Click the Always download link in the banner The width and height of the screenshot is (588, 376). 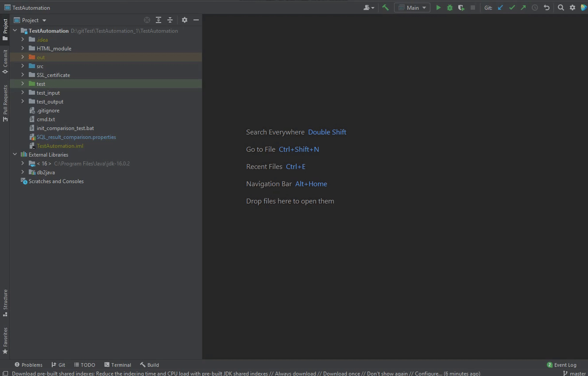[295, 373]
